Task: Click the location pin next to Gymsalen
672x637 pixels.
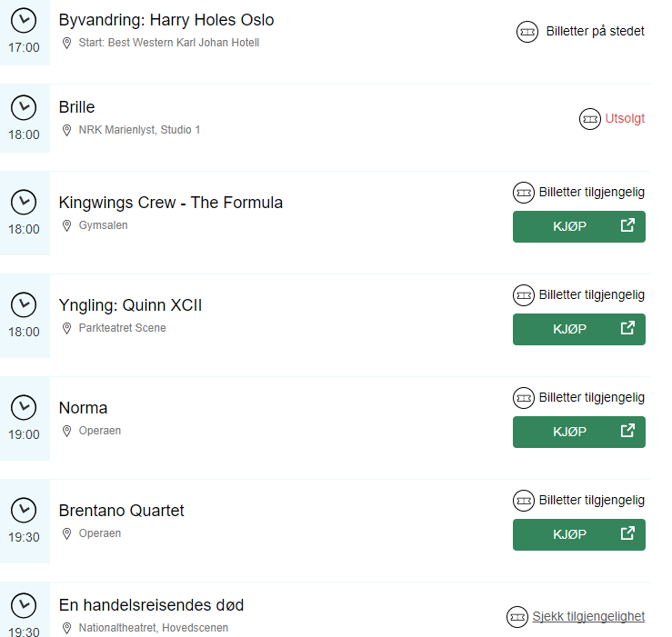Action: coord(67,225)
